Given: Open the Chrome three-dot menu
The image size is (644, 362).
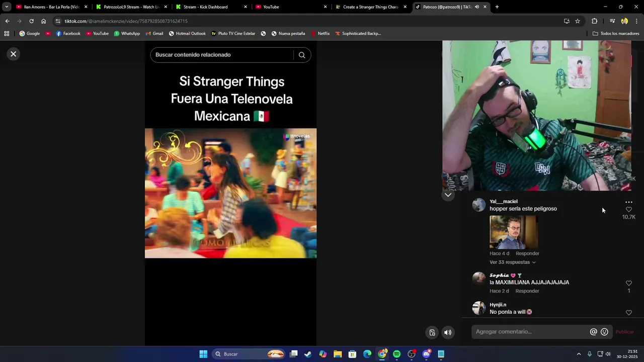Looking at the screenshot, I should (x=636, y=21).
